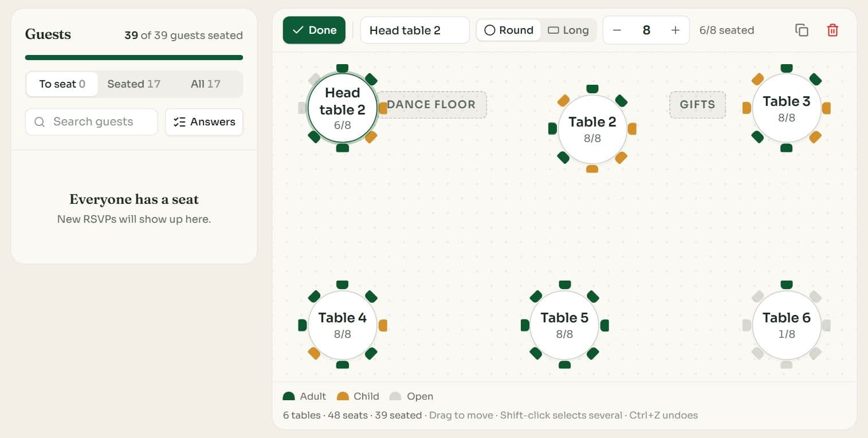Click the open bottom seat of Table 6
The height and width of the screenshot is (438, 868).
(787, 365)
